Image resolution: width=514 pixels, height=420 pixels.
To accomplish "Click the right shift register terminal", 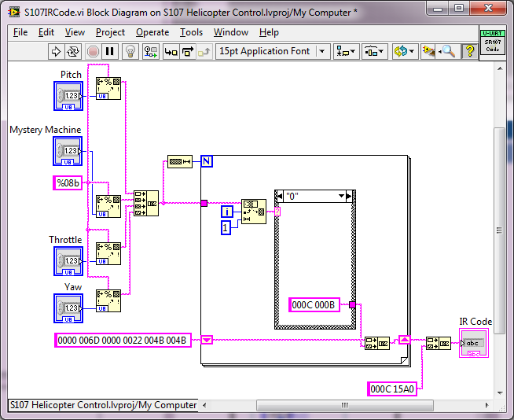I will point(404,340).
